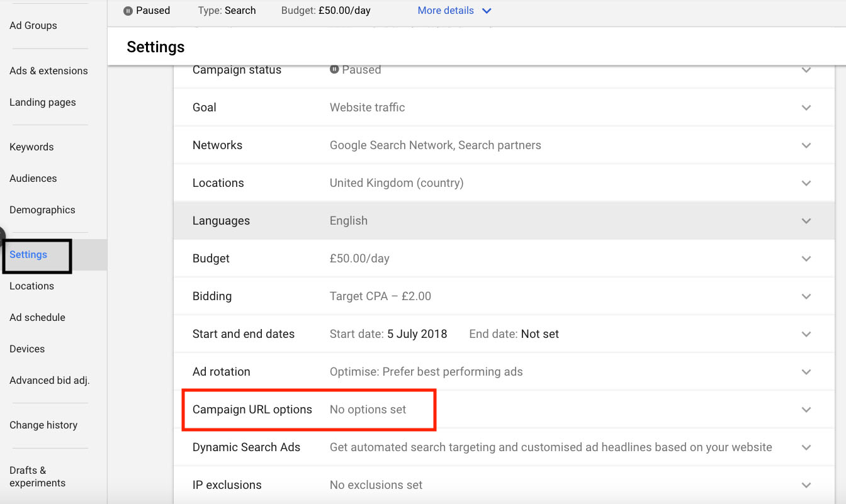Expand Start and end dates chevron
Viewport: 846px width, 504px height.
806,334
